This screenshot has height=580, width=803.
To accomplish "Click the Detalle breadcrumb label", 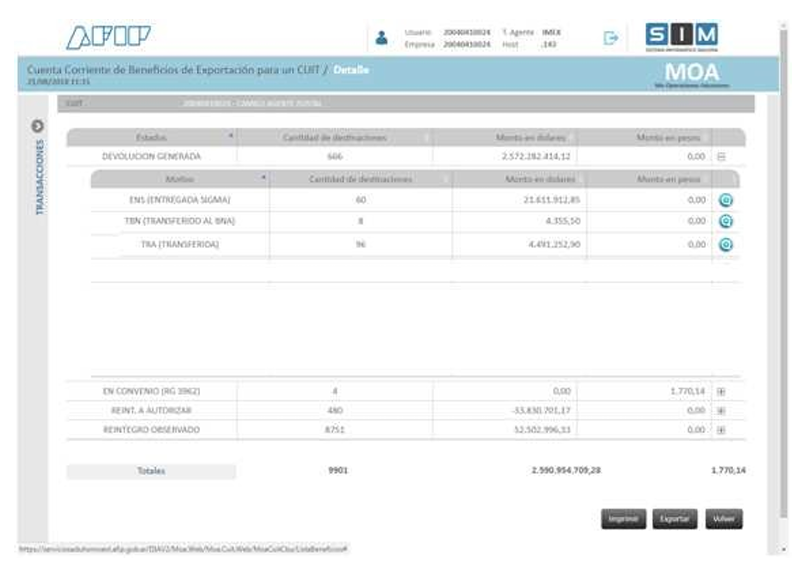I will (x=351, y=70).
